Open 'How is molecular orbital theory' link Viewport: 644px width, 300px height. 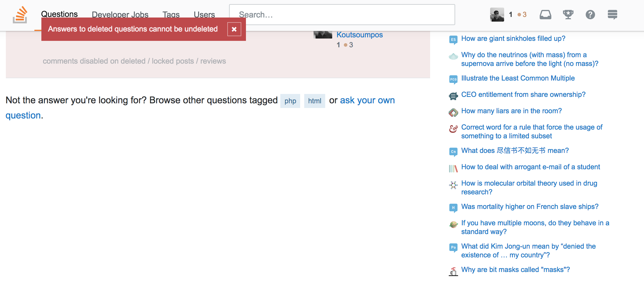(x=529, y=188)
